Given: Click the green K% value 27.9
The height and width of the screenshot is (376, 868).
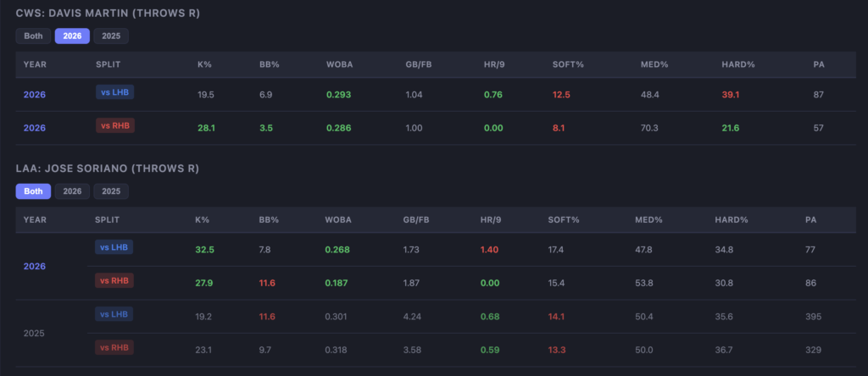Looking at the screenshot, I should 205,283.
